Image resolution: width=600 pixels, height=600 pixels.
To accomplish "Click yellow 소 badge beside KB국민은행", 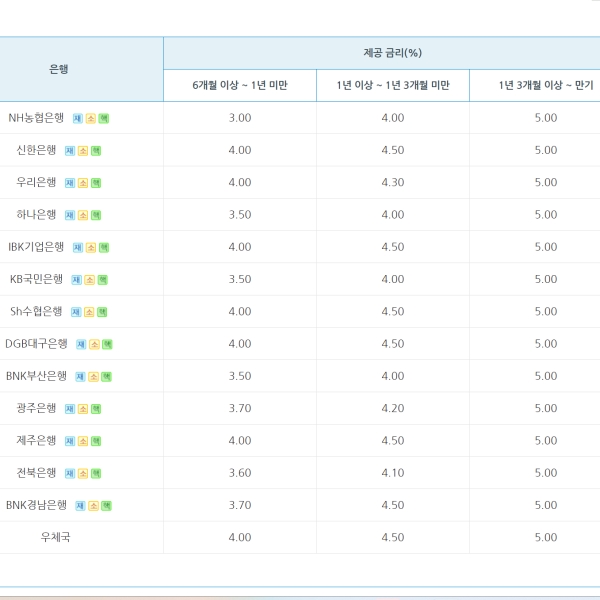I will [89, 280].
